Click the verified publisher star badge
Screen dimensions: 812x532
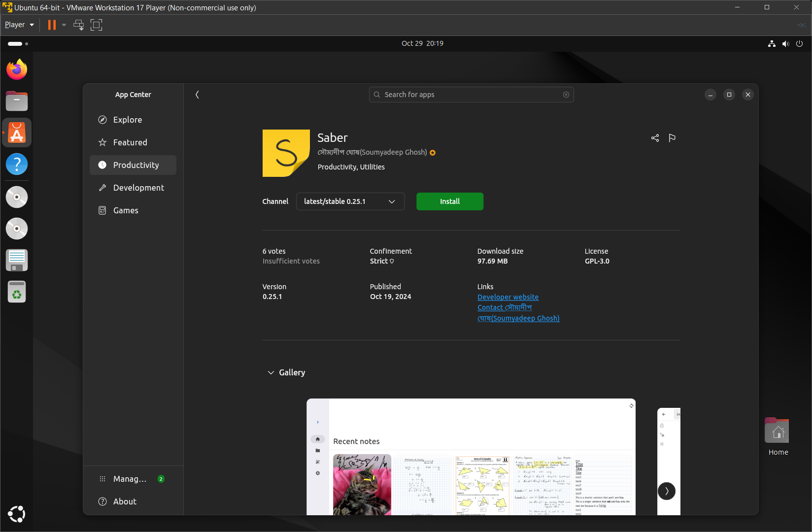tap(433, 153)
